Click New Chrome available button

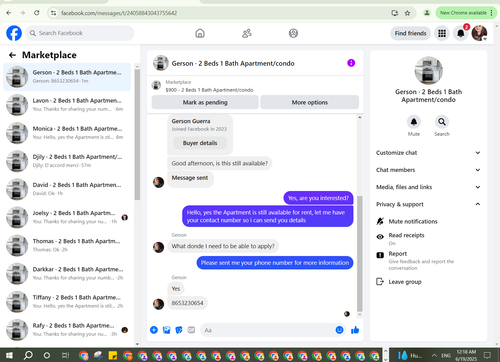point(466,13)
